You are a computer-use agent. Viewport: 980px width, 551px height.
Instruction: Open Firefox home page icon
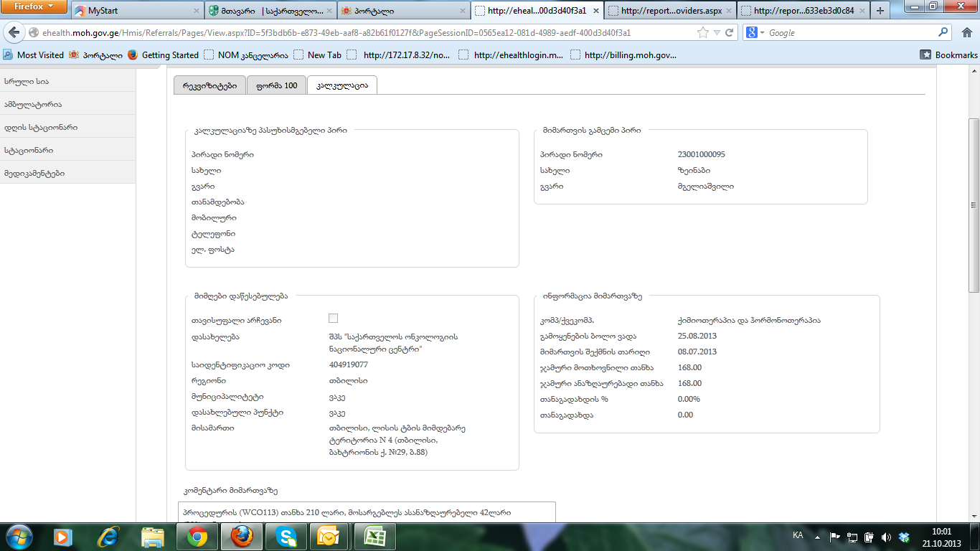pyautogui.click(x=966, y=33)
